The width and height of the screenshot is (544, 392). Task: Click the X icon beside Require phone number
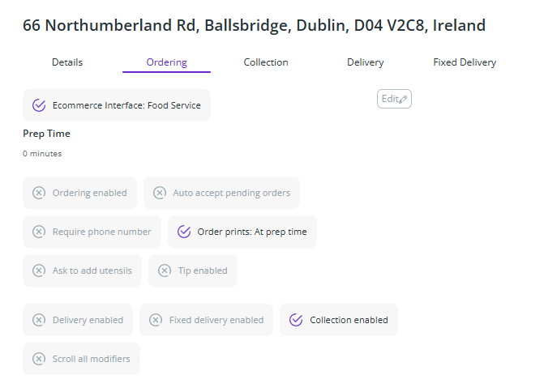tap(39, 232)
